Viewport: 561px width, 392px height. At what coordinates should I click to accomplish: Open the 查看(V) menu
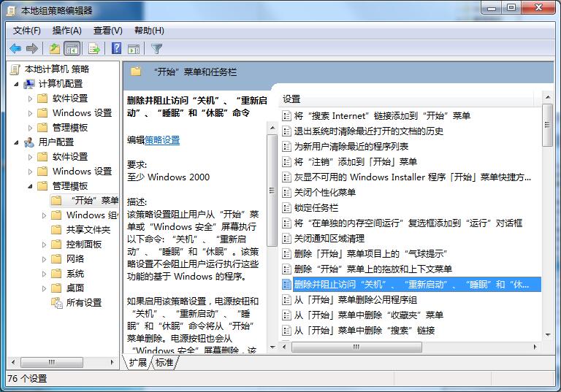pyautogui.click(x=107, y=31)
